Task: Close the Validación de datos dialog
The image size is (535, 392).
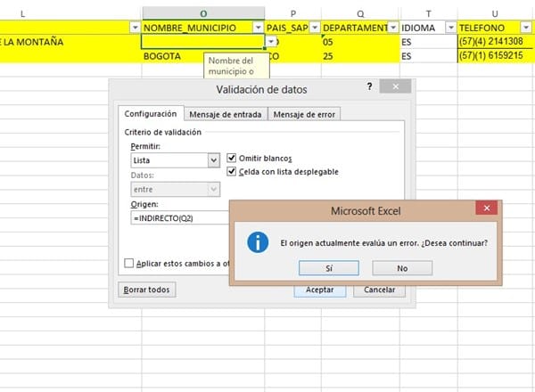Action: point(392,88)
